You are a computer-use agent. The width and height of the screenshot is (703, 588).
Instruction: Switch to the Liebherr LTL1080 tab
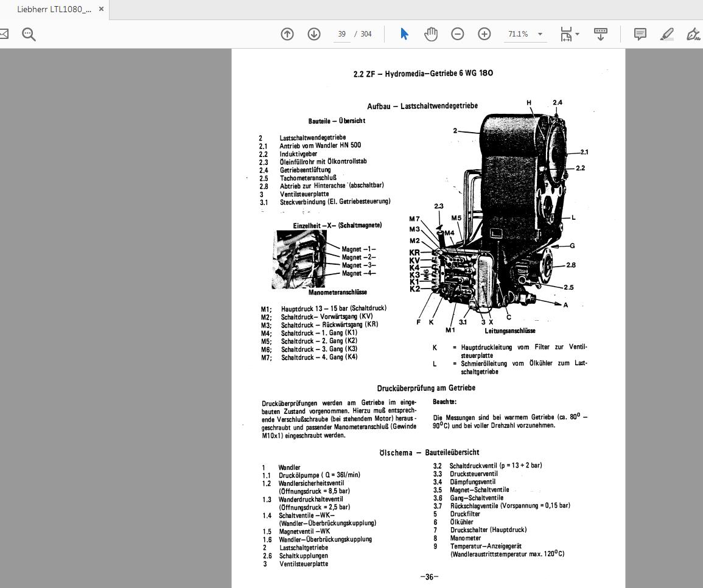coord(55,9)
